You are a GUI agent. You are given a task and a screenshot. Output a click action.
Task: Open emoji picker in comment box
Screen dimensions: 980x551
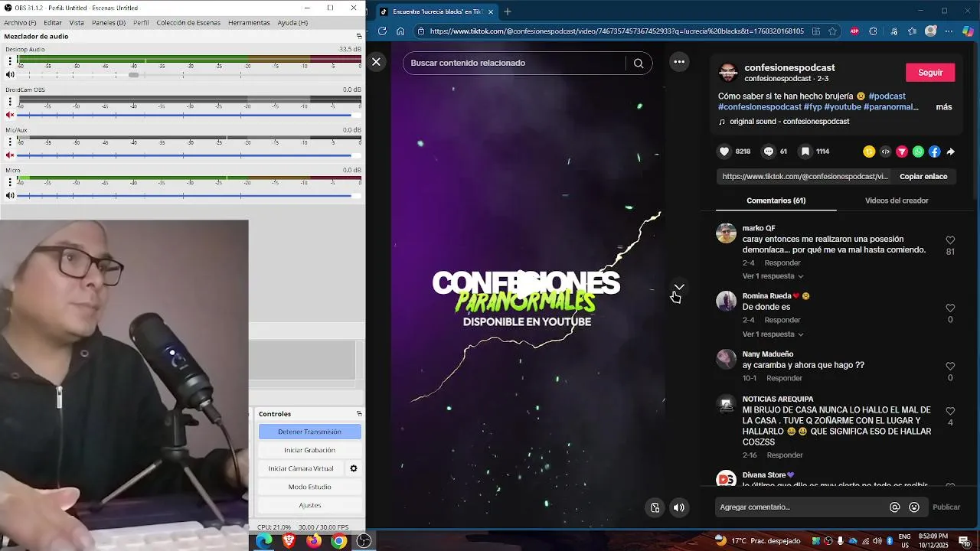(x=914, y=507)
